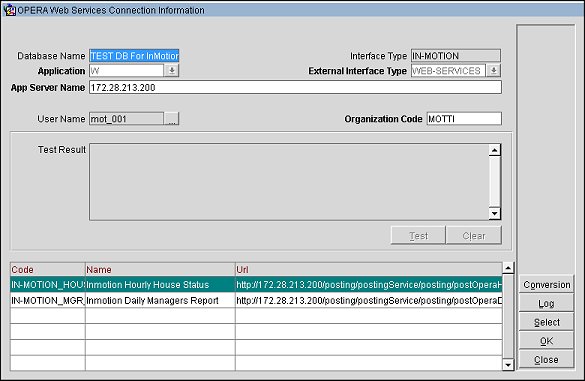Open the User Name lookup ellipsis button
The height and width of the screenshot is (381, 585).
172,119
